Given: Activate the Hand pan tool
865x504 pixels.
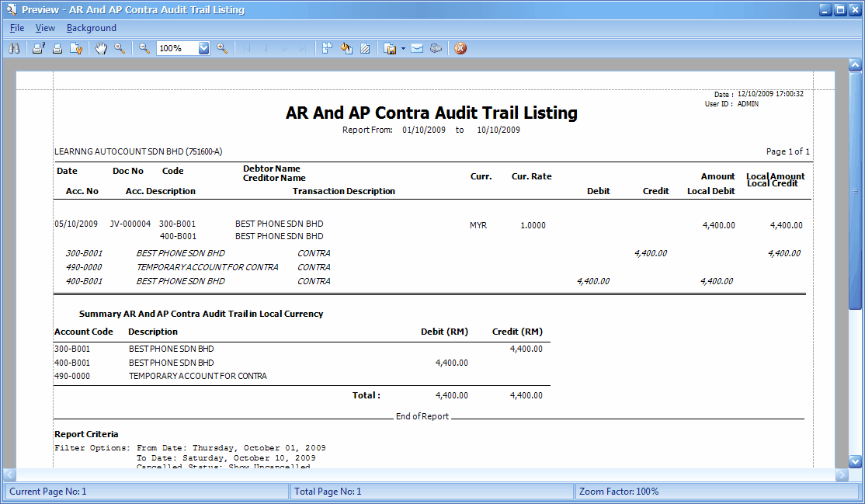Looking at the screenshot, I should (101, 48).
